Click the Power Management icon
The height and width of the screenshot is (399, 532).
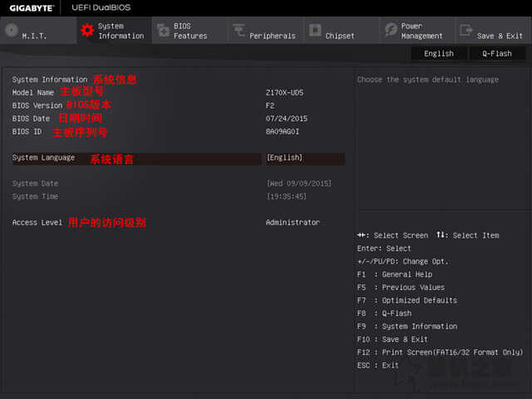tap(391, 30)
